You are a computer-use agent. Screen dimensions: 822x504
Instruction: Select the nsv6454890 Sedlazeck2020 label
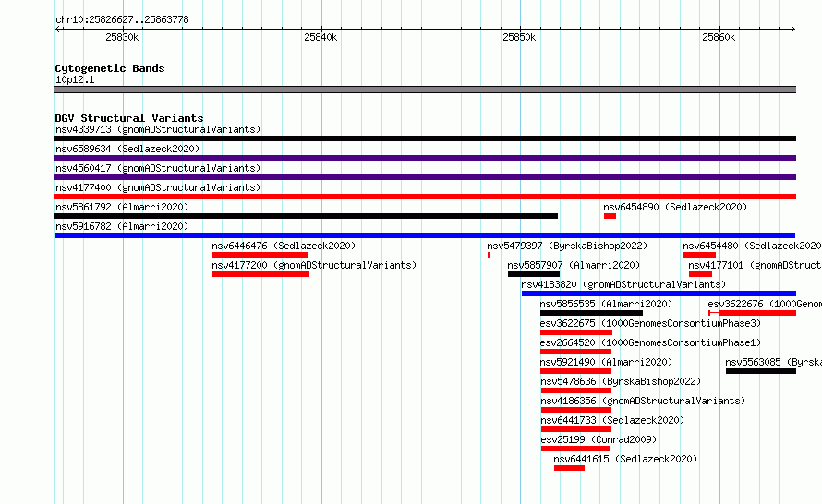675,207
